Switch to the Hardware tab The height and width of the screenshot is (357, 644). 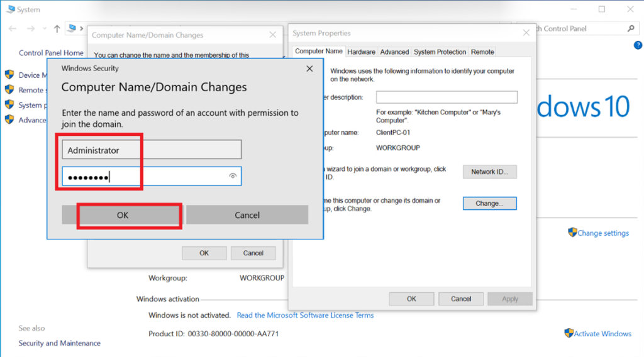coord(361,52)
